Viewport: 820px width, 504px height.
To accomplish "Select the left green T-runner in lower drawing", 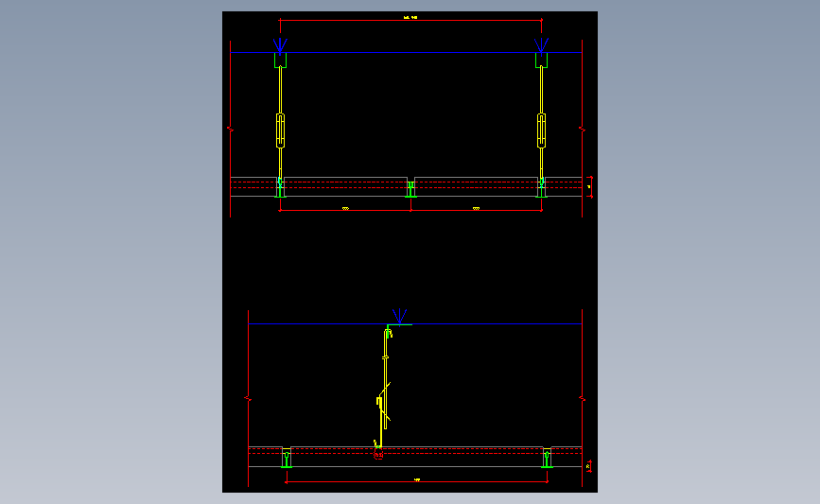I will (286, 459).
